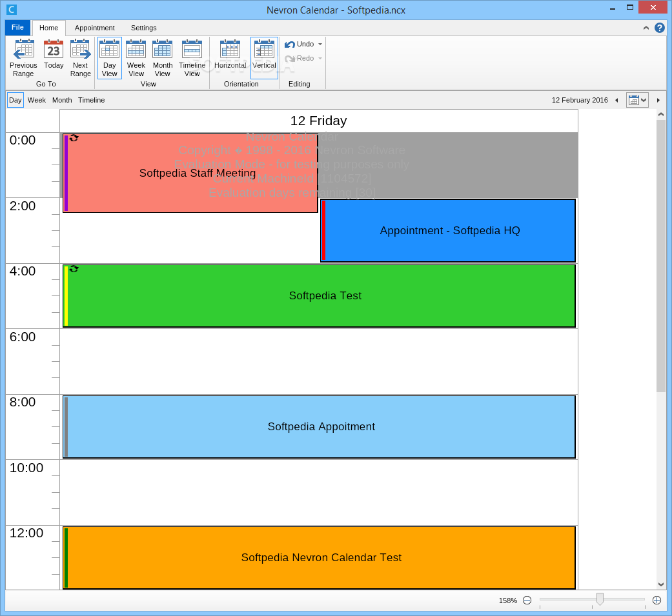The height and width of the screenshot is (616, 672).
Task: Select the Week tab below ribbon
Action: click(37, 100)
